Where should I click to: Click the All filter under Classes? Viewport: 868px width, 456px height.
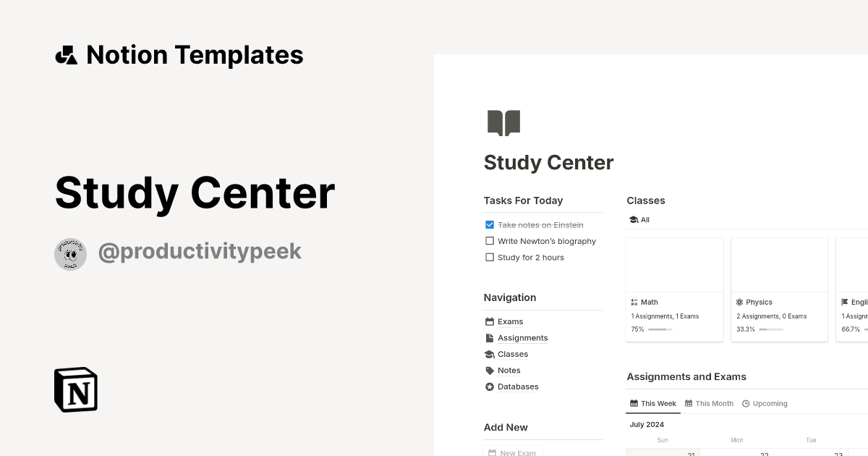(639, 219)
